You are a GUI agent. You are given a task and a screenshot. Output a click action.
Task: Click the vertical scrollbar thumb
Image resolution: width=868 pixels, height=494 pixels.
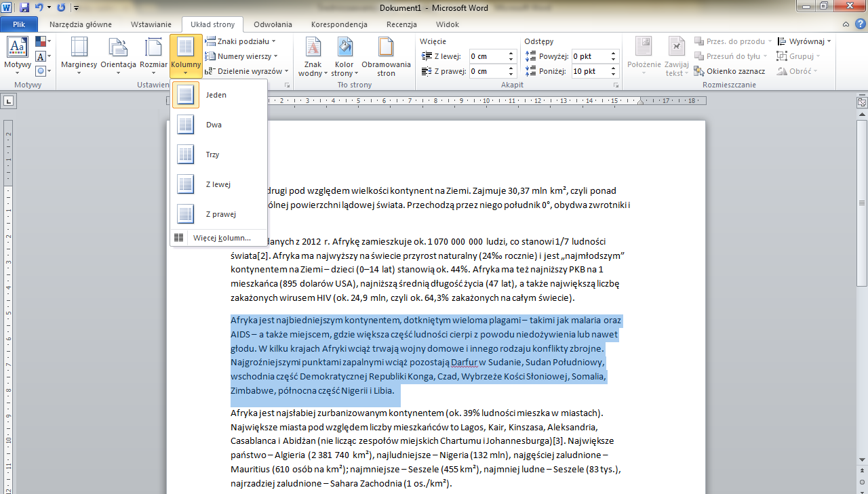[x=862, y=203]
